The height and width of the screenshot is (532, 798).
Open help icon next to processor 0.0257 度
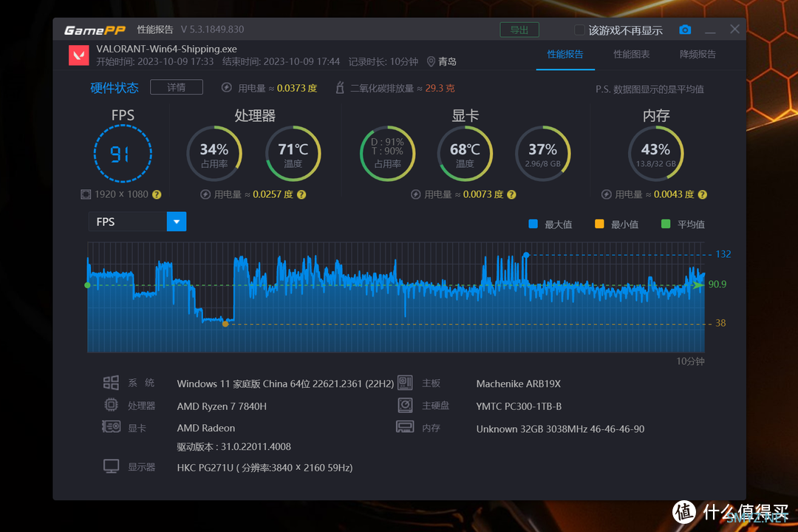click(x=301, y=194)
